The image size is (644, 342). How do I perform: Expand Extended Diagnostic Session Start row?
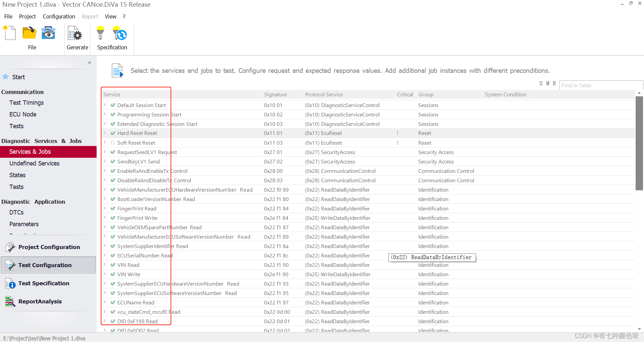(105, 124)
